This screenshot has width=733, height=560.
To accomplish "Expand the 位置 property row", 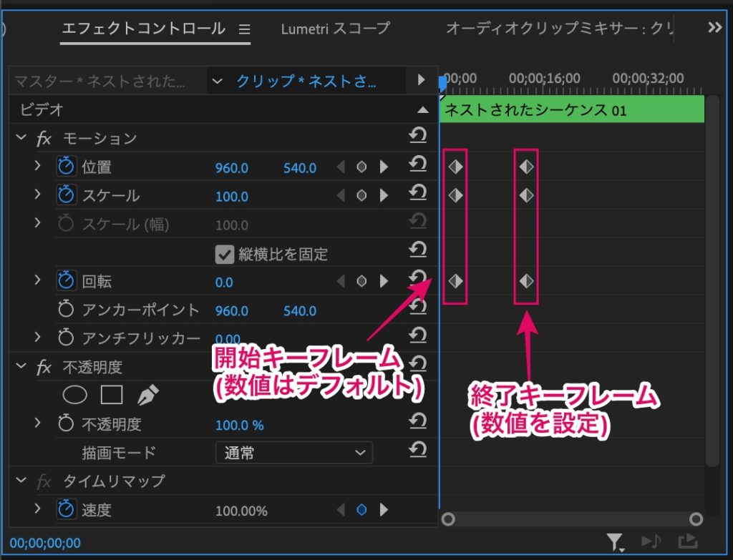I will [37, 166].
